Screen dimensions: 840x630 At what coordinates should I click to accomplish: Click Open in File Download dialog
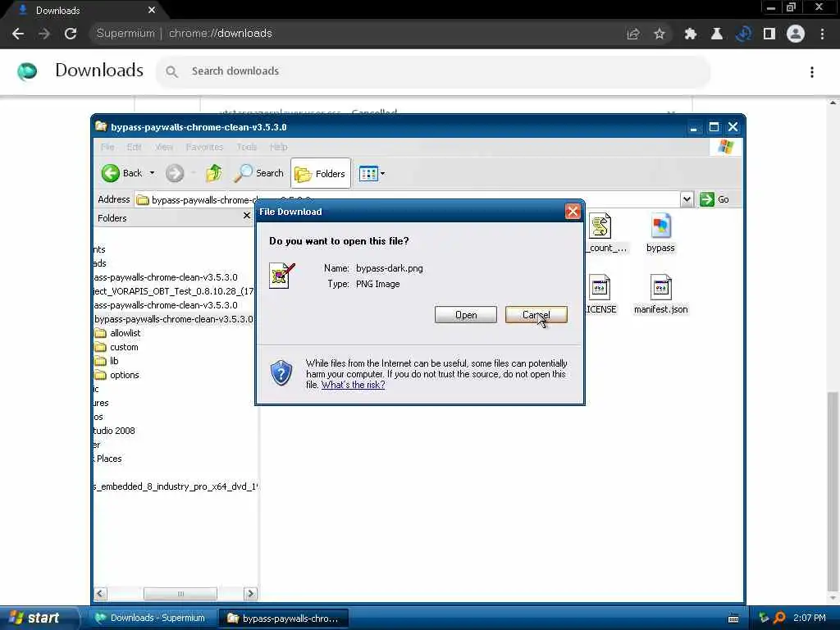point(466,315)
